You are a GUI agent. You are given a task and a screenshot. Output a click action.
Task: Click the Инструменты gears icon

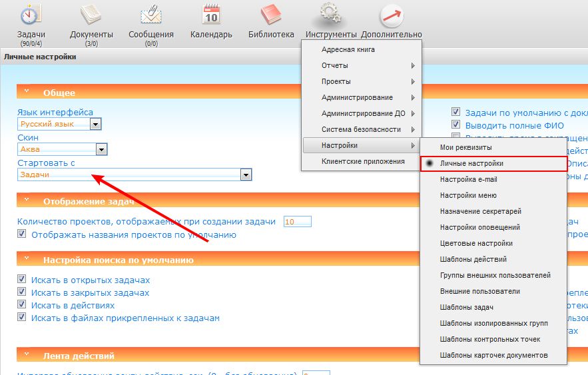[x=331, y=15]
